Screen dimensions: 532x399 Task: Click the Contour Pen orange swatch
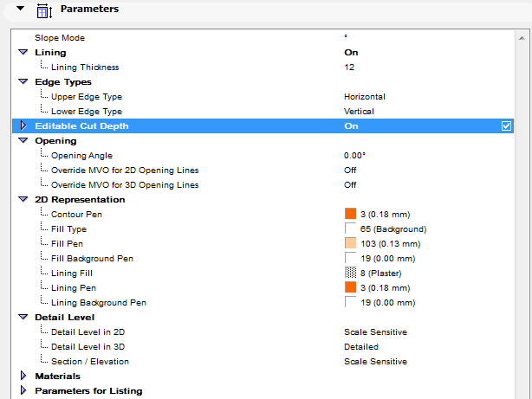pos(351,214)
